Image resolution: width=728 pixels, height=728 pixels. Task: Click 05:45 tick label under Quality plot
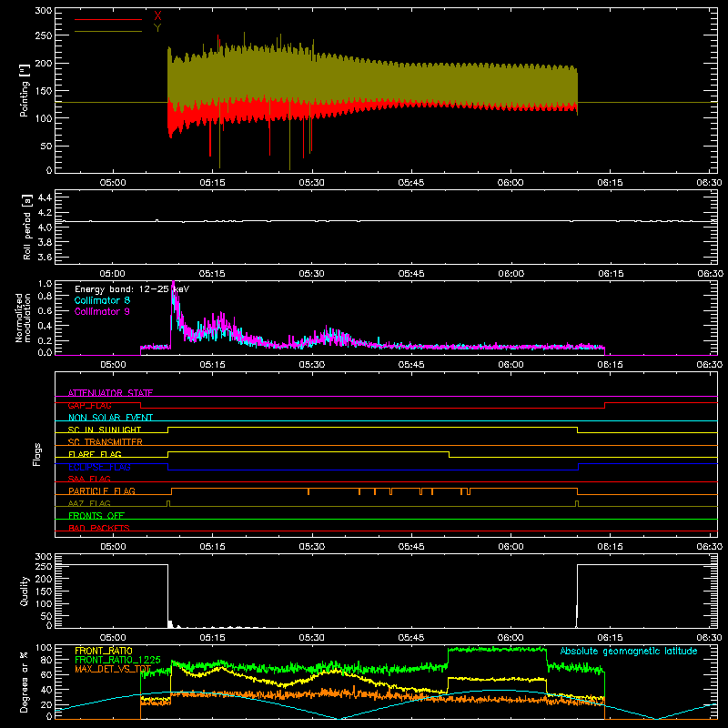tap(411, 638)
